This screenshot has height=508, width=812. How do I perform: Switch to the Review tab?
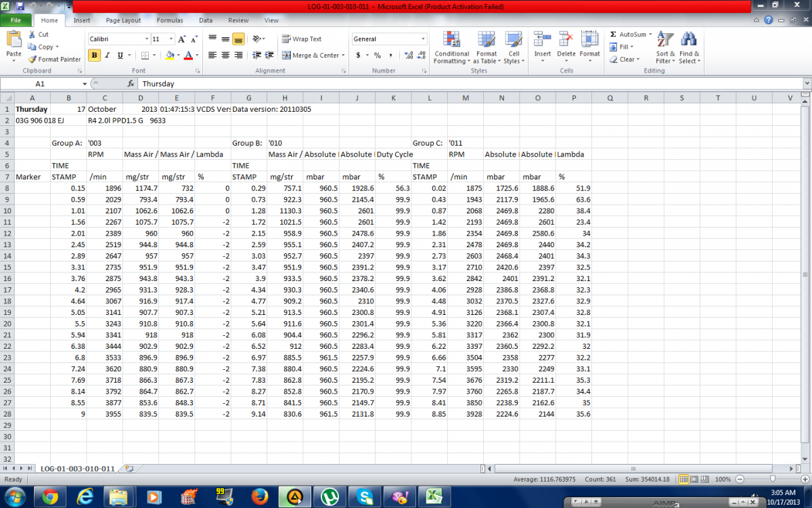238,20
